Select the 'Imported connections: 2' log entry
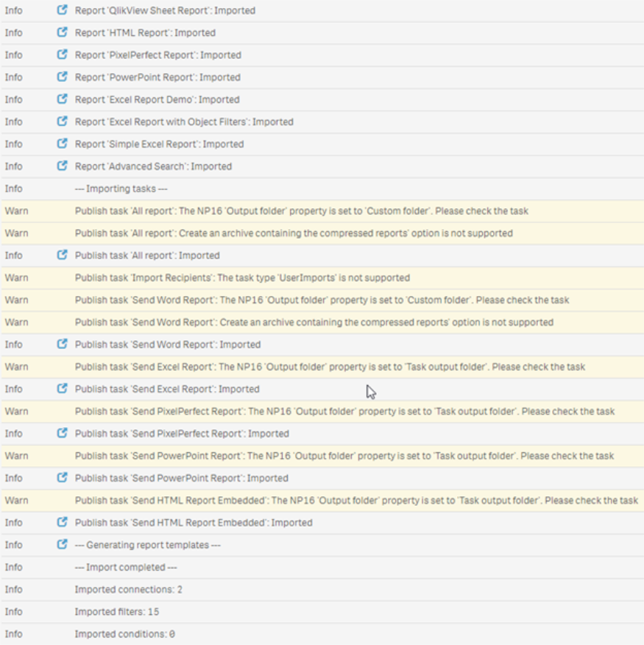Image resolution: width=644 pixels, height=645 pixels. (x=132, y=589)
